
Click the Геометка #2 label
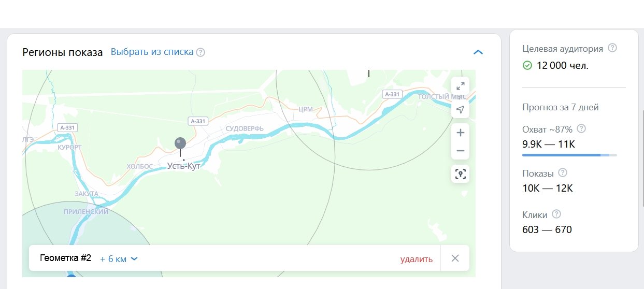(65, 258)
